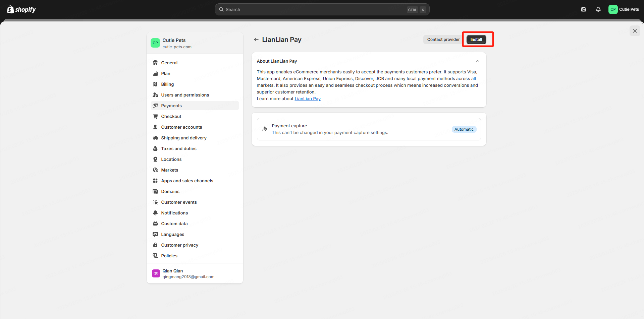Select Apps and sales channels
Screen dimensions: 644x319
click(x=187, y=181)
